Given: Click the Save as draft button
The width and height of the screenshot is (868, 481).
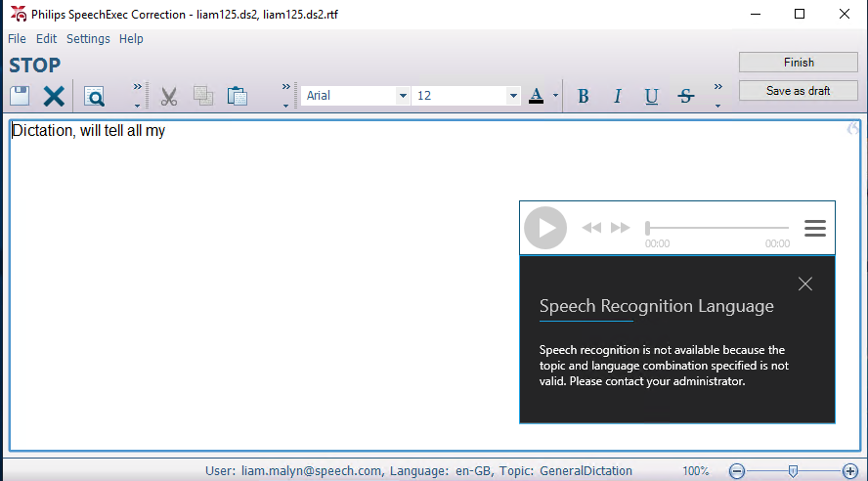Looking at the screenshot, I should tap(799, 91).
